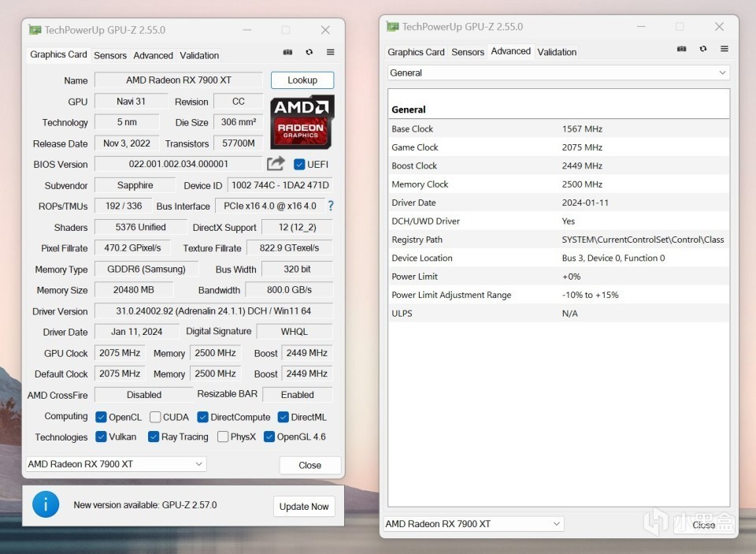Screen dimensions: 756x554
Task: Click the blue info icon in update notice
Action: coord(46,505)
